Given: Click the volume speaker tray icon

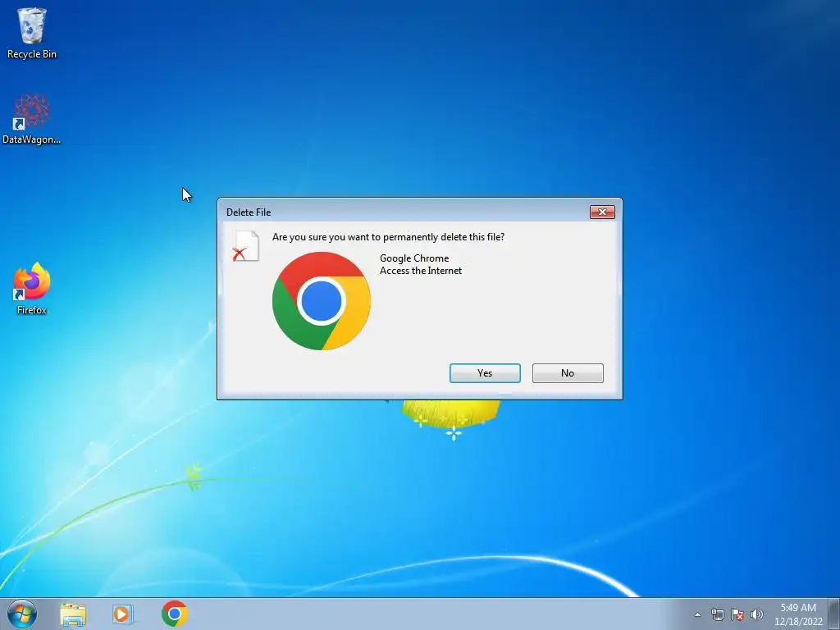Looking at the screenshot, I should [x=756, y=614].
